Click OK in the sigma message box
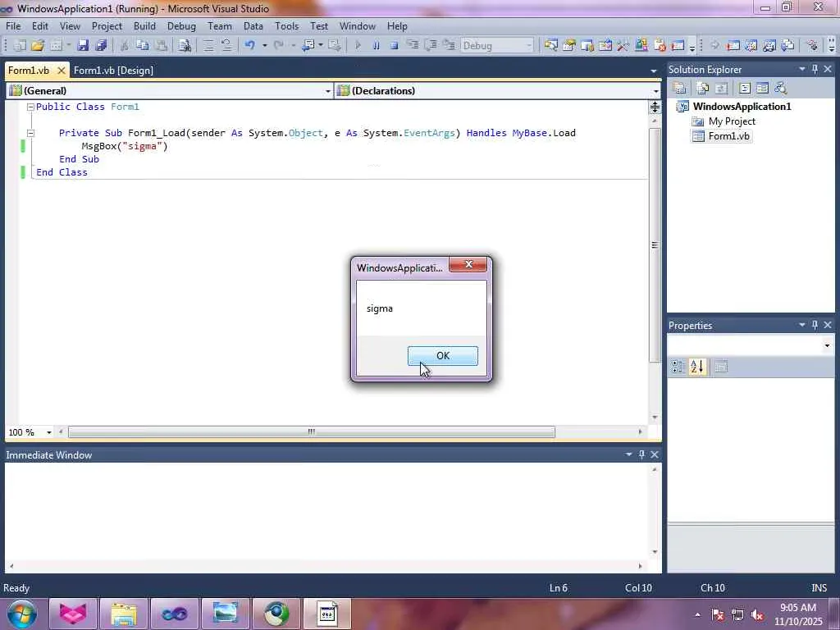Screen dimensions: 840x630 tap(442, 356)
